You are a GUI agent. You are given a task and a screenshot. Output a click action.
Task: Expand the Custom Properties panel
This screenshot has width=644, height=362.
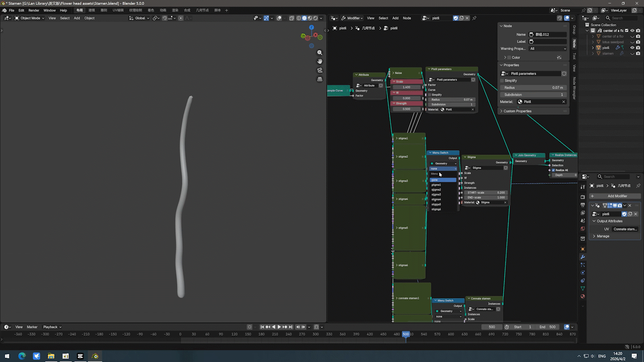click(x=517, y=111)
